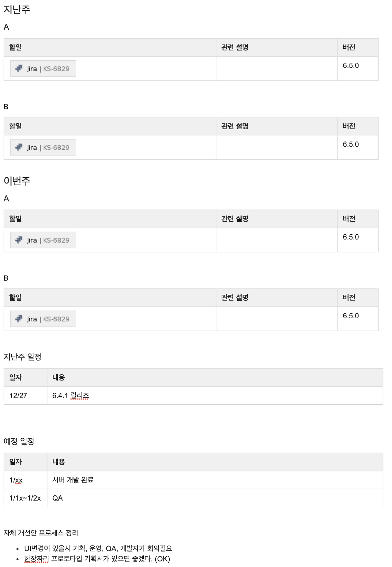Click the 이번주 heading
Viewport: 392px width, 567px height.
pos(17,181)
